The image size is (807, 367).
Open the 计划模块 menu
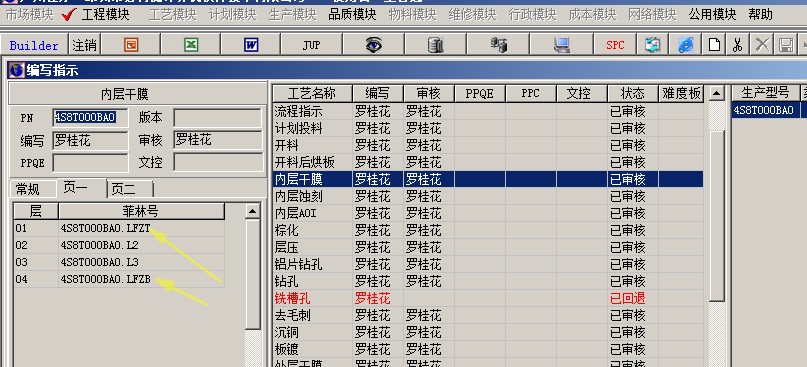233,15
